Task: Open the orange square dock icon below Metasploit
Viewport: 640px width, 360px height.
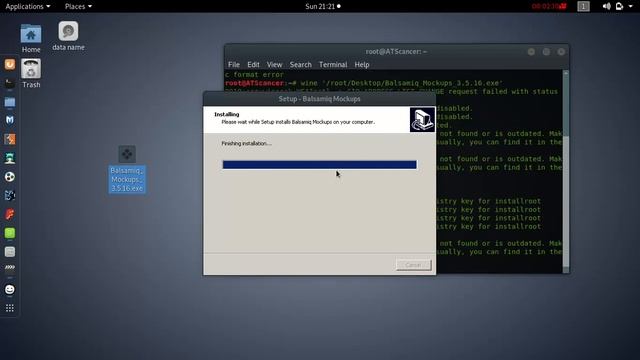Action: click(10, 139)
